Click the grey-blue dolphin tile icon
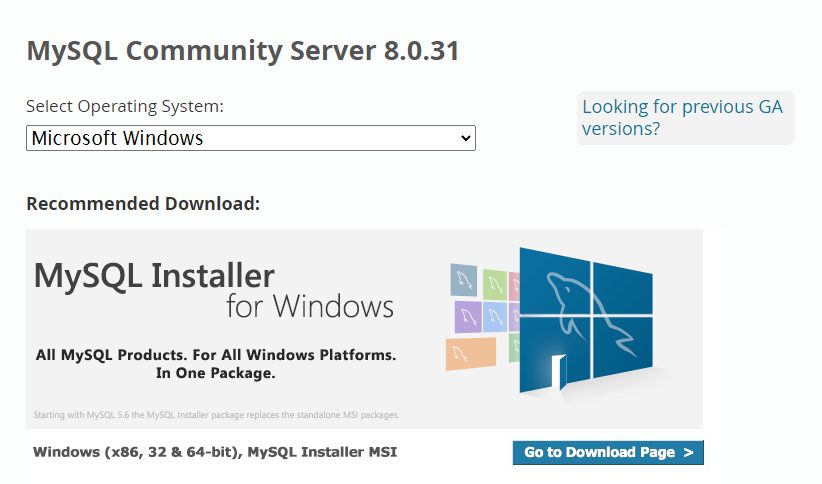 pos(464,280)
